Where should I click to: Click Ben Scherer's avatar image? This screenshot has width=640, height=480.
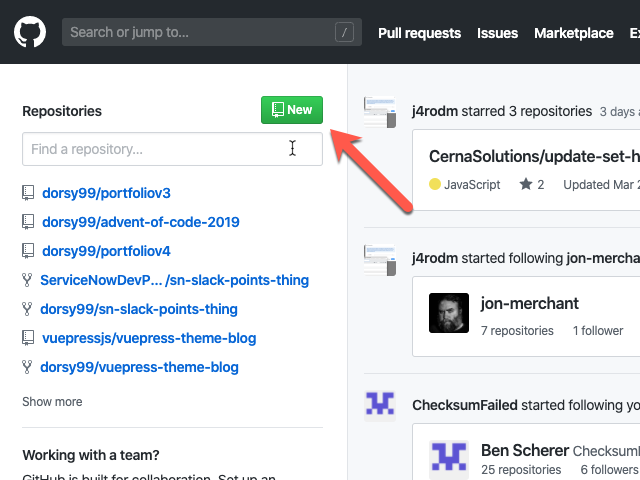pyautogui.click(x=449, y=460)
